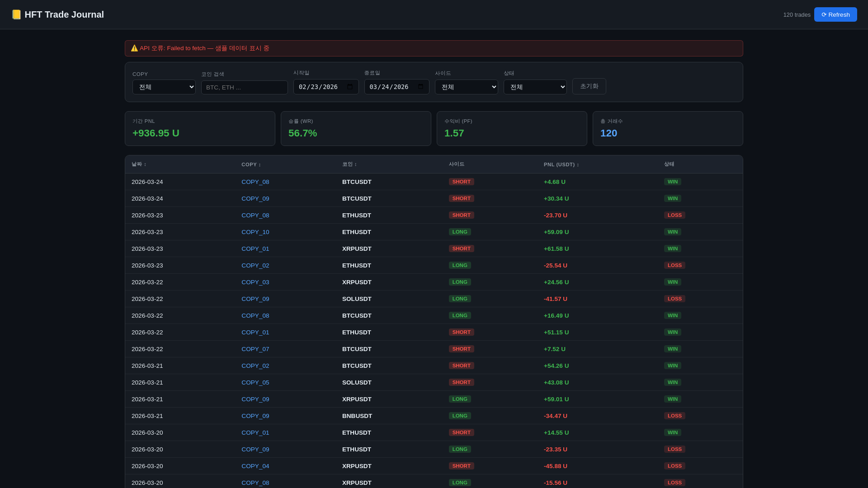The image size is (868, 488).
Task: Click the 총 거래수 value 120
Action: 609,133
